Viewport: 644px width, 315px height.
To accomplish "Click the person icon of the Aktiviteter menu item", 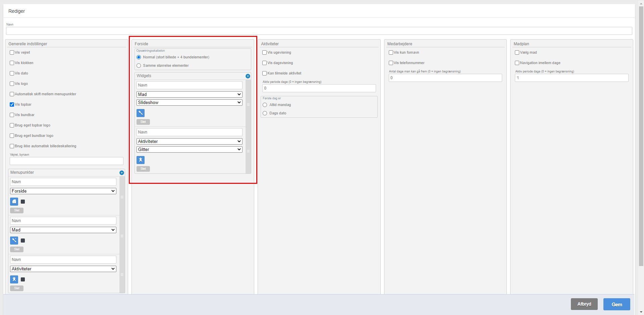I will tap(14, 279).
